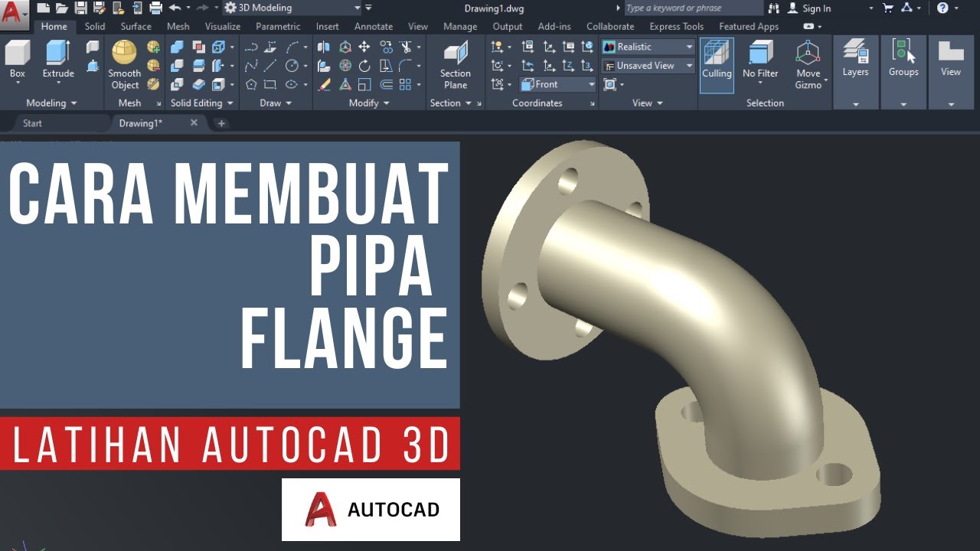
Task: Open the Unsaved View dropdown
Action: pos(648,66)
